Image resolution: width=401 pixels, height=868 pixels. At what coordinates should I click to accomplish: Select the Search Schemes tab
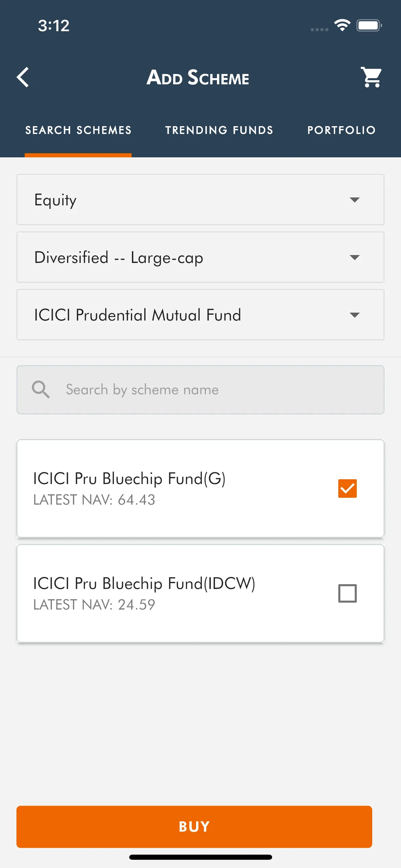[78, 130]
